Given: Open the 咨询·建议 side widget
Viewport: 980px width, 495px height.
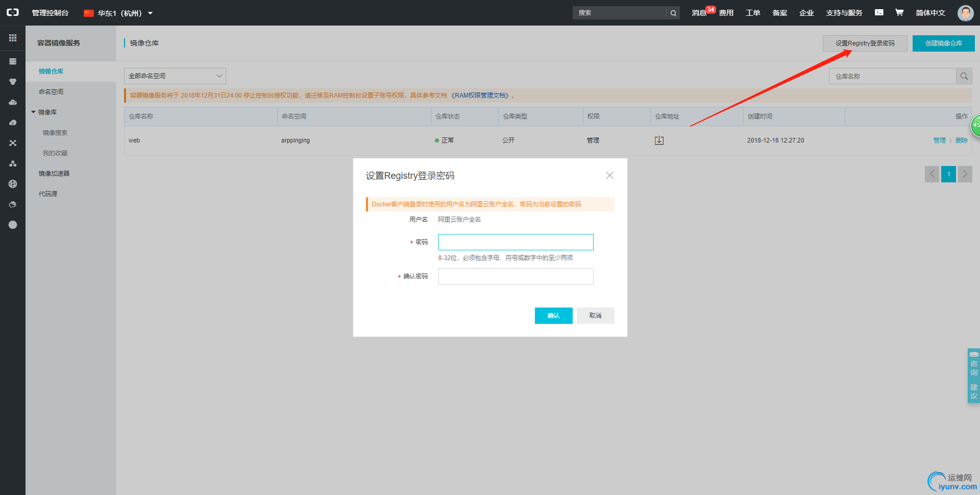Looking at the screenshot, I should [x=973, y=376].
